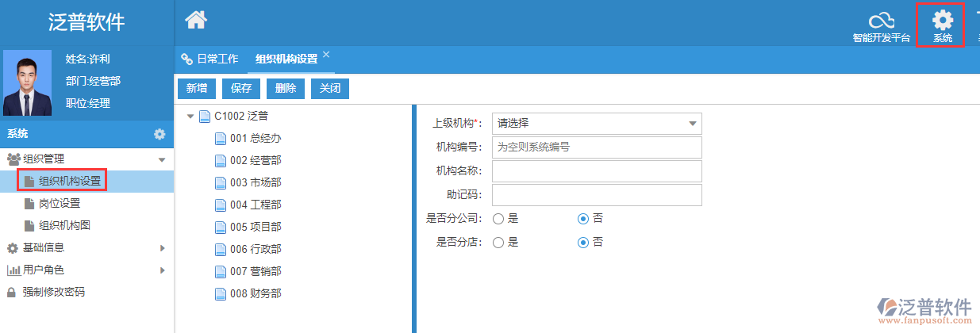The width and height of the screenshot is (980, 333).
Task: Click the icon beside 003 市场部
Action: click(221, 183)
